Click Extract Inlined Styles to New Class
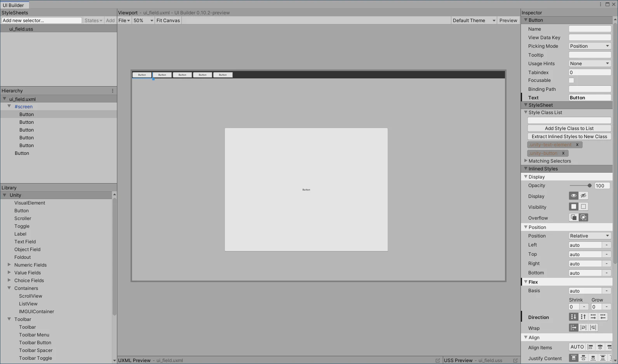The width and height of the screenshot is (618, 364). tap(569, 137)
